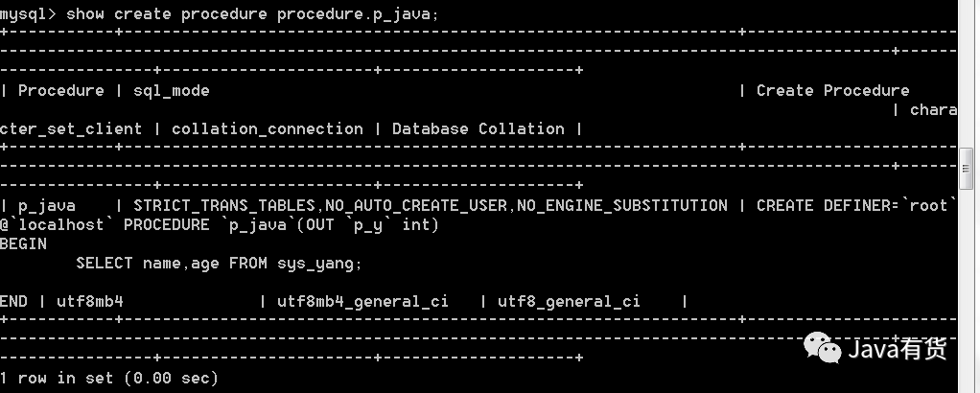The height and width of the screenshot is (393, 980).
Task: Click the 'Database Collation' column header
Action: coord(478,128)
